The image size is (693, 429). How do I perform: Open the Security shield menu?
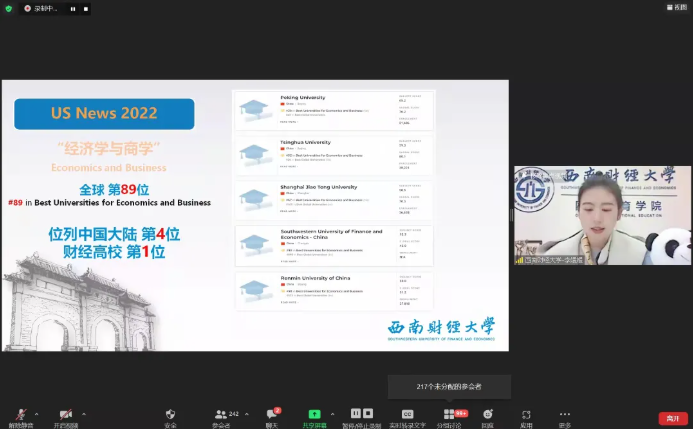[x=170, y=415]
